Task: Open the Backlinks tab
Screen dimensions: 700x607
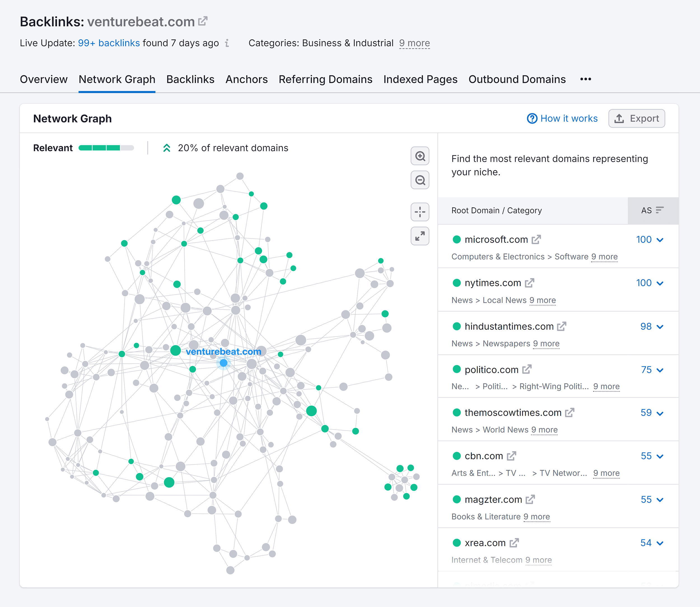Action: click(190, 79)
